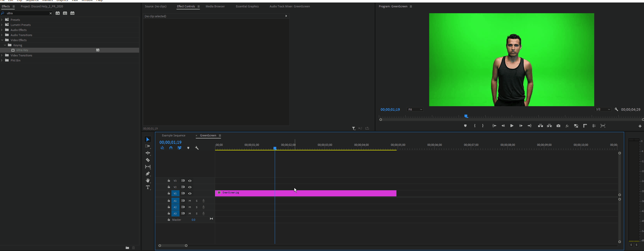Select the Slip tool

click(x=148, y=167)
